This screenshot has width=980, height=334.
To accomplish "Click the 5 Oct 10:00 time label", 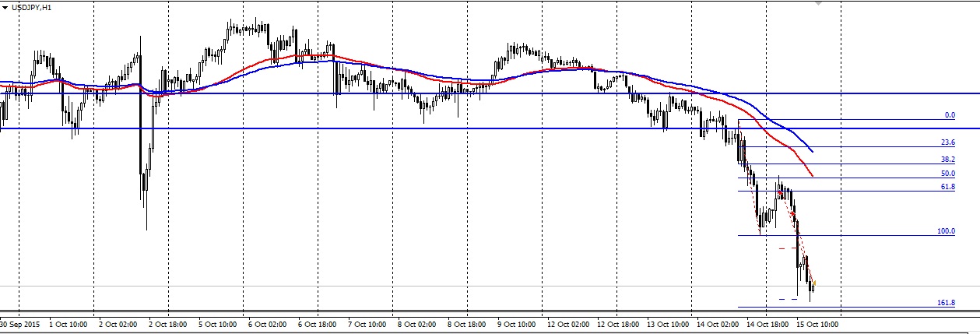I will pyautogui.click(x=217, y=323).
